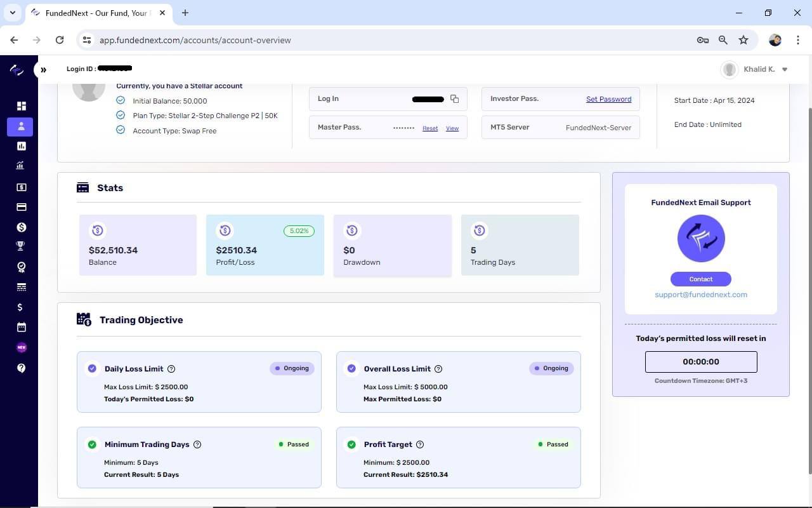Click the Daily Loss Limit info icon
The width and height of the screenshot is (812, 508).
[x=171, y=369]
